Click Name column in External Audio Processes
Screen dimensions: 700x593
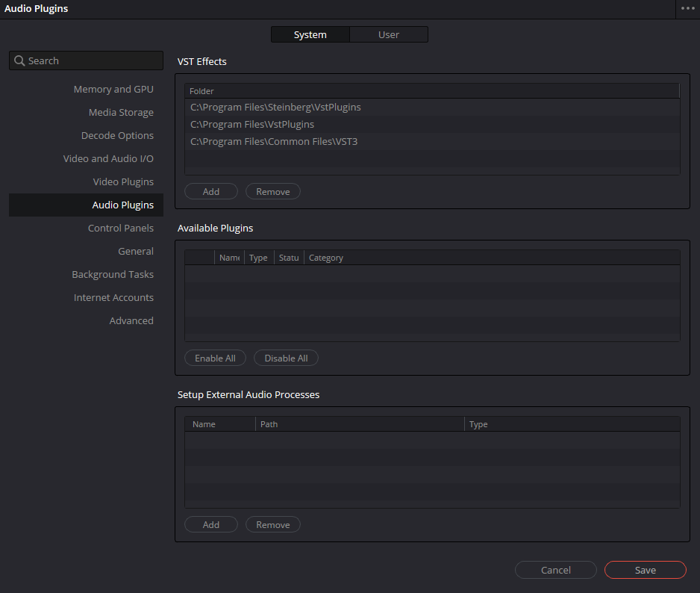pos(220,424)
